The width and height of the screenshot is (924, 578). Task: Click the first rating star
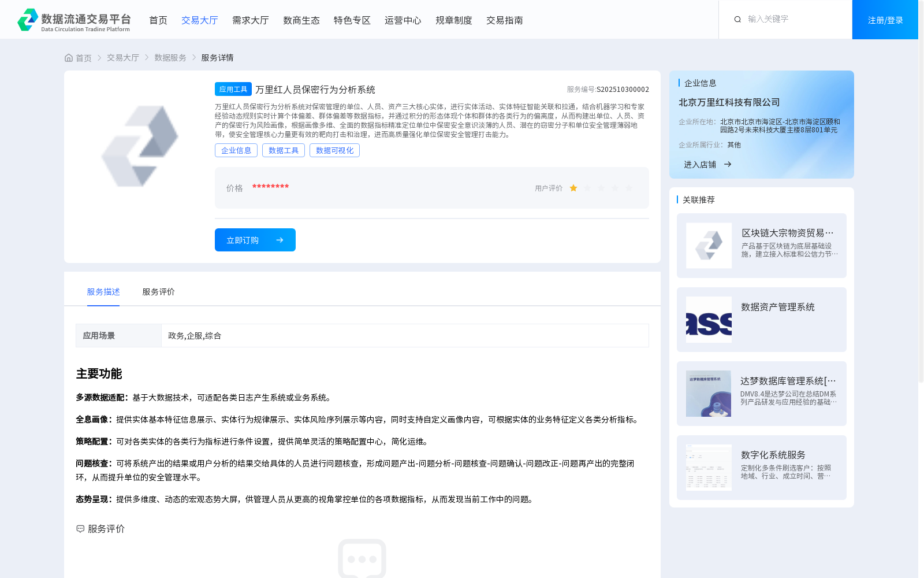573,188
